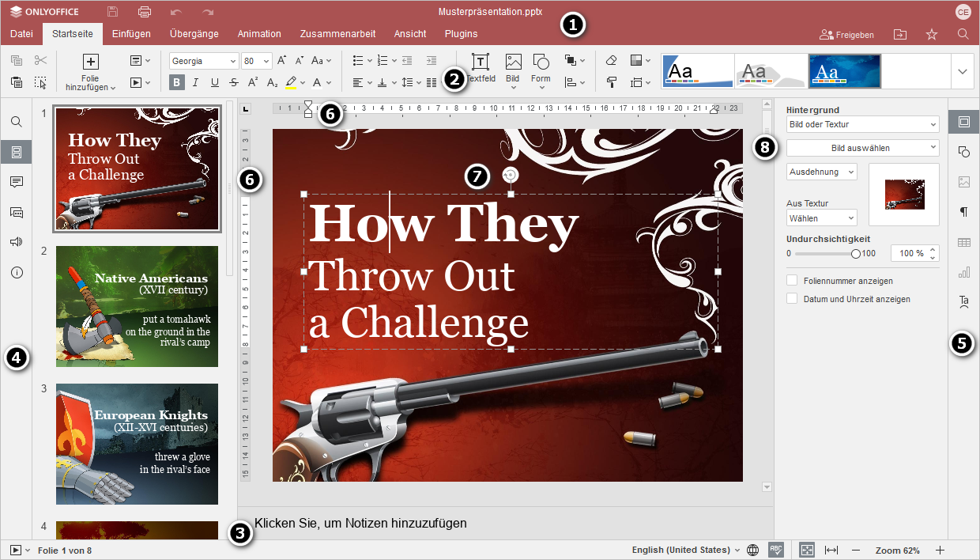The height and width of the screenshot is (560, 980).
Task: Switch to the Zusammenarbeit tab
Action: click(337, 34)
